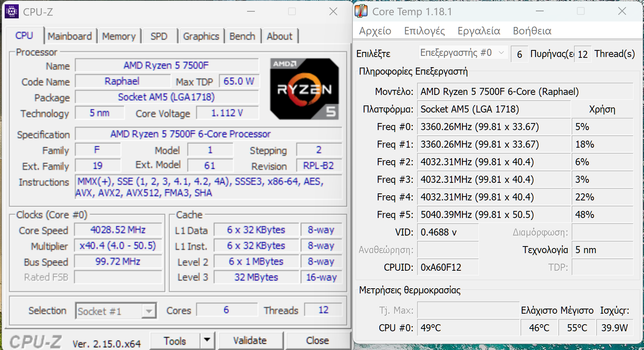The width and height of the screenshot is (644, 350).
Task: Click the Package value Socket AM5 (LGA1718)
Action: click(167, 97)
